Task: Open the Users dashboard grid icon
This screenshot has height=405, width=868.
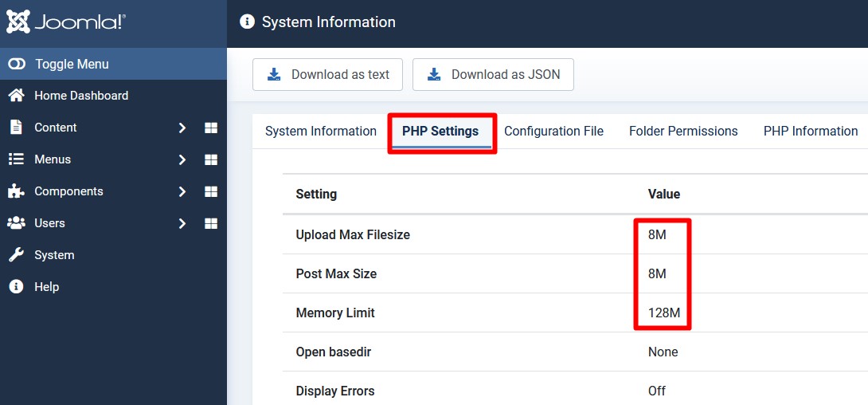Action: click(x=211, y=224)
